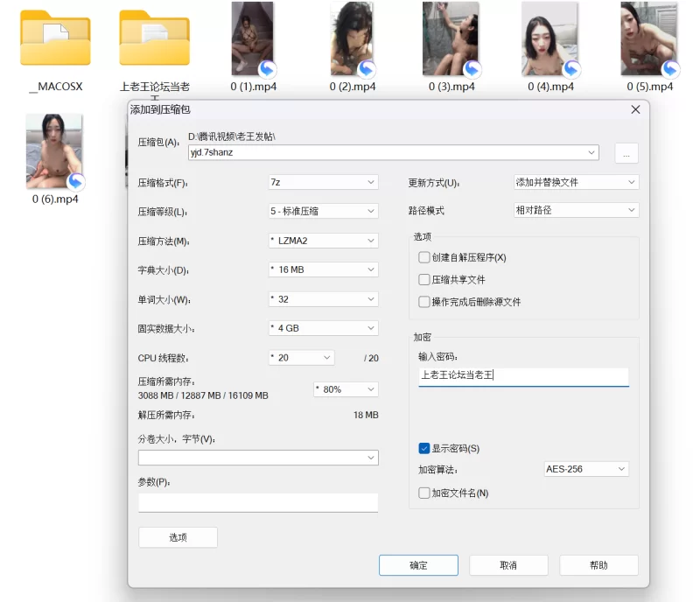
Task: Open the 字典大小 dropdown showing 16 MB
Action: 323,269
